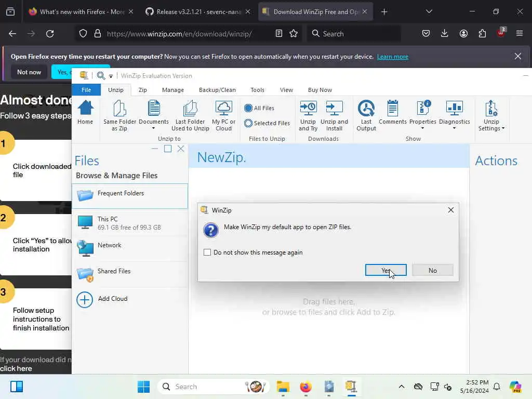Open Shared Files in Files pane

pyautogui.click(x=130, y=273)
